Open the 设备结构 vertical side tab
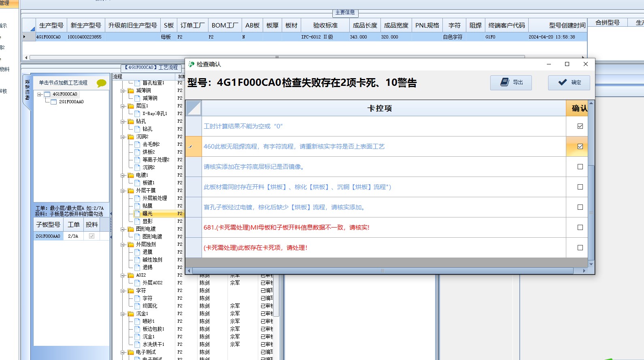This screenshot has height=360, width=644. pyautogui.click(x=28, y=90)
